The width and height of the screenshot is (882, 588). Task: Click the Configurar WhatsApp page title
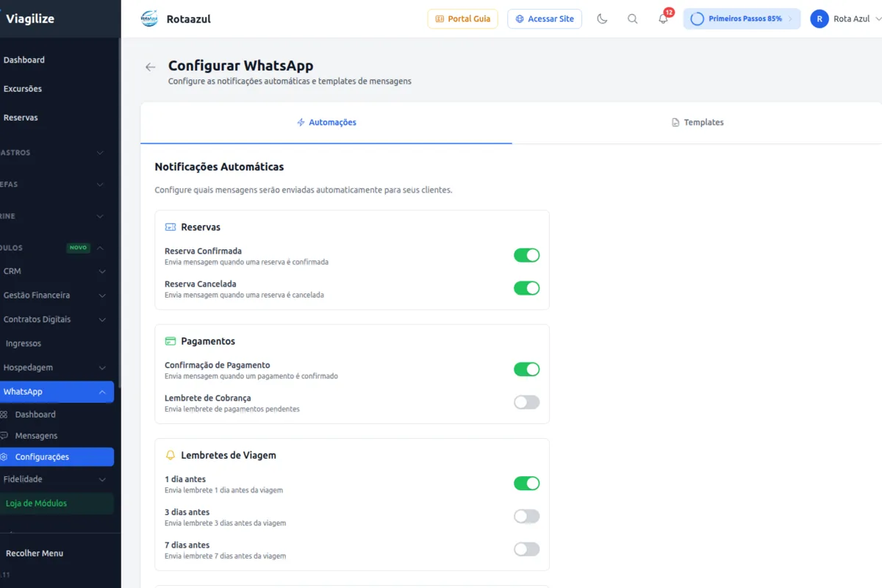pyautogui.click(x=240, y=66)
